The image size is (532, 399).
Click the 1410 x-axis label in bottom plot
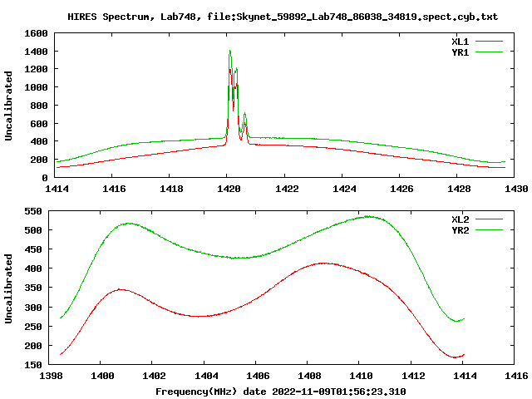tap(361, 376)
